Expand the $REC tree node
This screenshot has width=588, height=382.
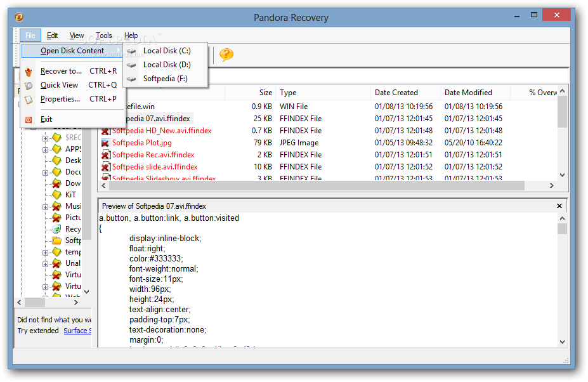pyautogui.click(x=46, y=138)
